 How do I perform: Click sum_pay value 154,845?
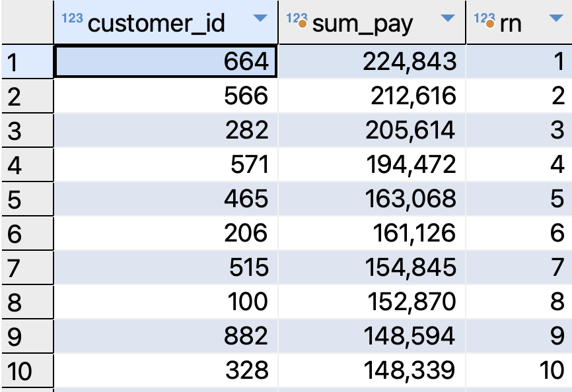pyautogui.click(x=410, y=267)
